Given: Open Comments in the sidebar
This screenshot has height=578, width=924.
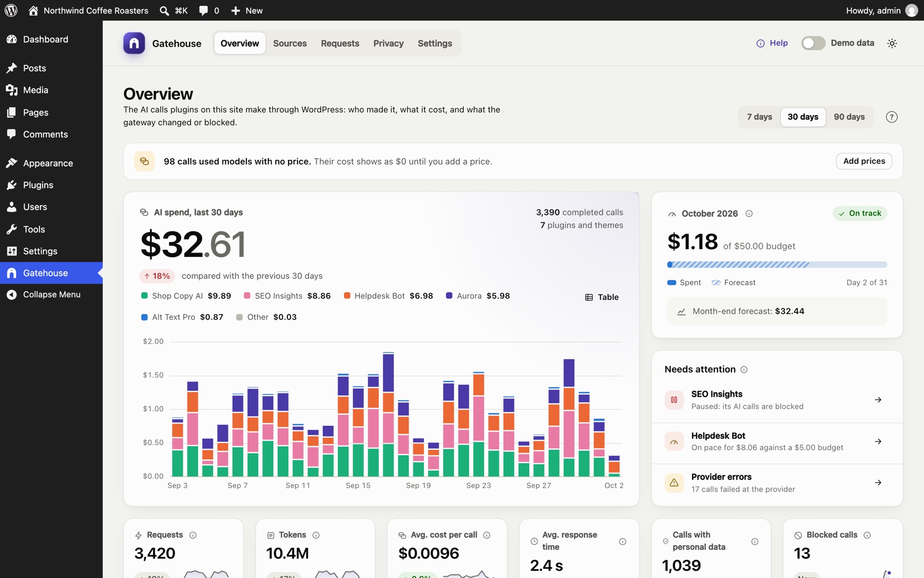Looking at the screenshot, I should click(x=51, y=134).
